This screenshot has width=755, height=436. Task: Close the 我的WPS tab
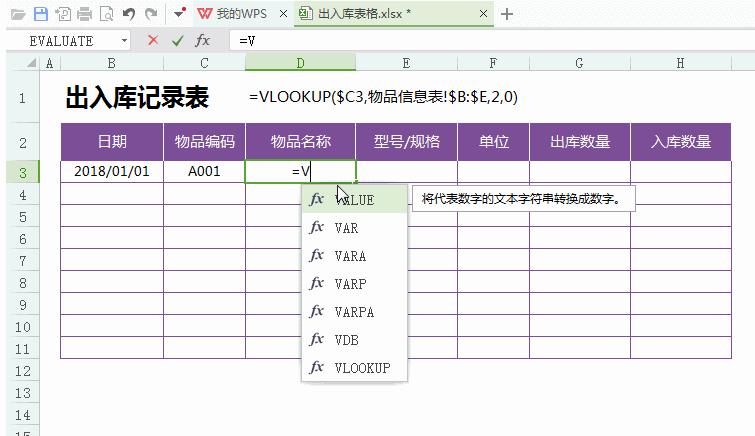[284, 14]
